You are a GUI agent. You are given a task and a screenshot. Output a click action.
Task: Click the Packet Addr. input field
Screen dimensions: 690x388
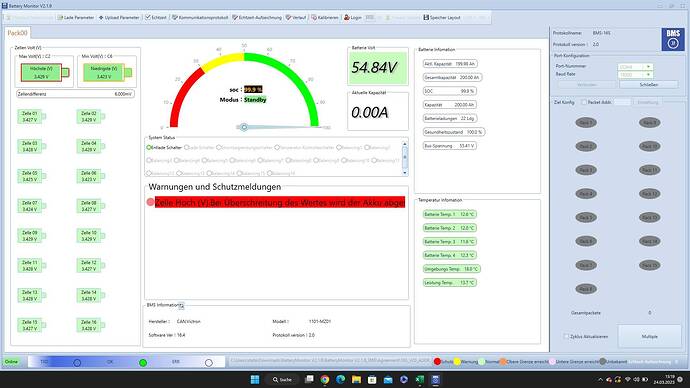[622, 102]
